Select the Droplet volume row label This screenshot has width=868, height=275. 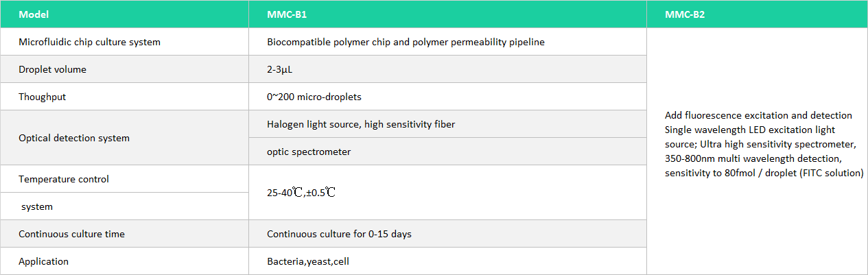[52, 69]
